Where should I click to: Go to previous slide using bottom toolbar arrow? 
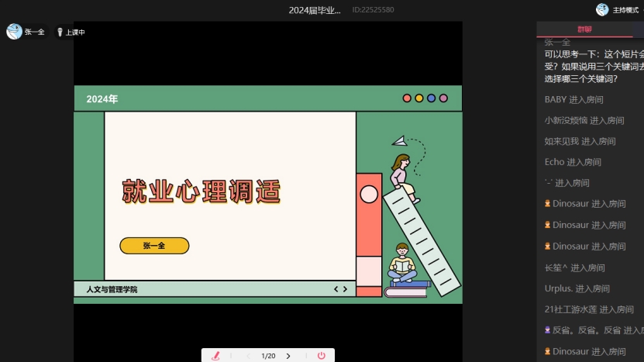tap(248, 356)
